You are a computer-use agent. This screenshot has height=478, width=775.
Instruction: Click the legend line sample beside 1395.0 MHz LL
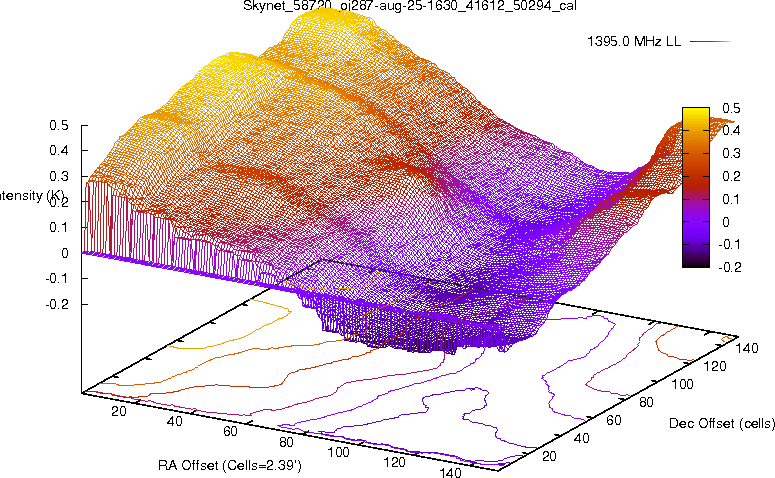coord(710,42)
